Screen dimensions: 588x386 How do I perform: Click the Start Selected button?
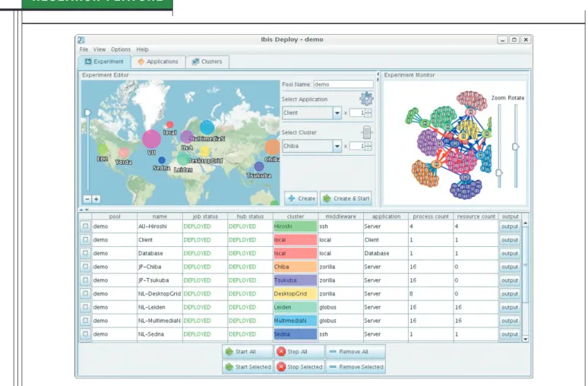[248, 367]
